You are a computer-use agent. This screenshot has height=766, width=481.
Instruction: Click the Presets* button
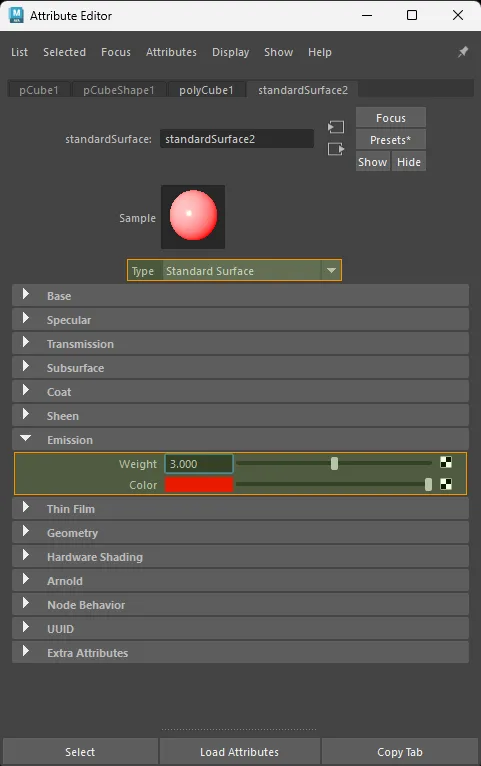pos(391,140)
